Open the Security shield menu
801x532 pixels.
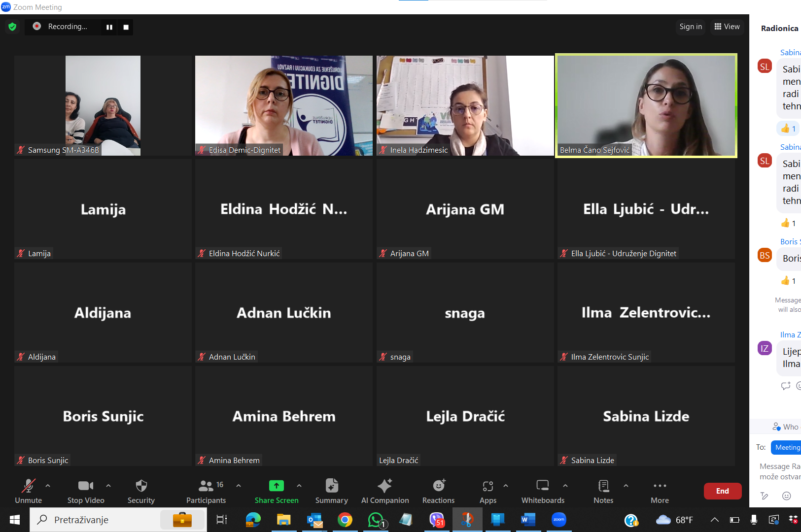(x=141, y=491)
